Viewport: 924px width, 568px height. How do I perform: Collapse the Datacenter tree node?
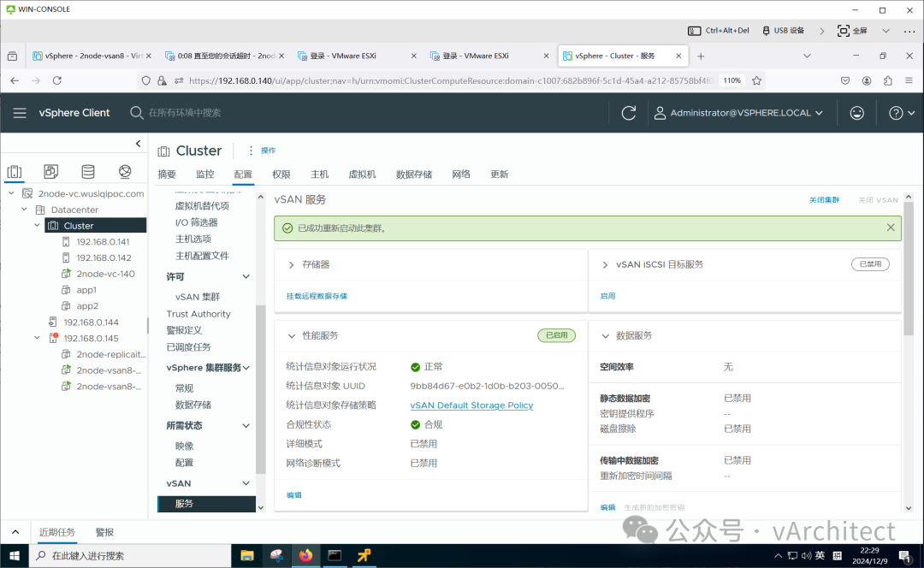pos(24,210)
